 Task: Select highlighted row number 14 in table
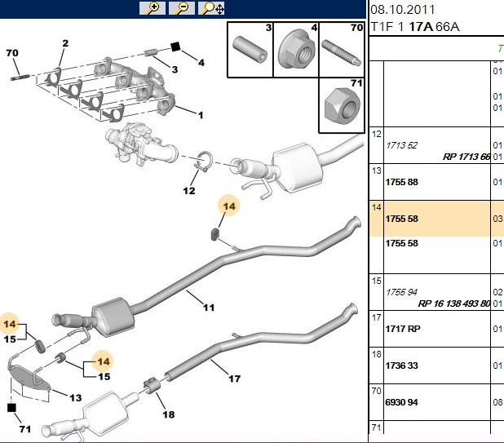(377, 207)
